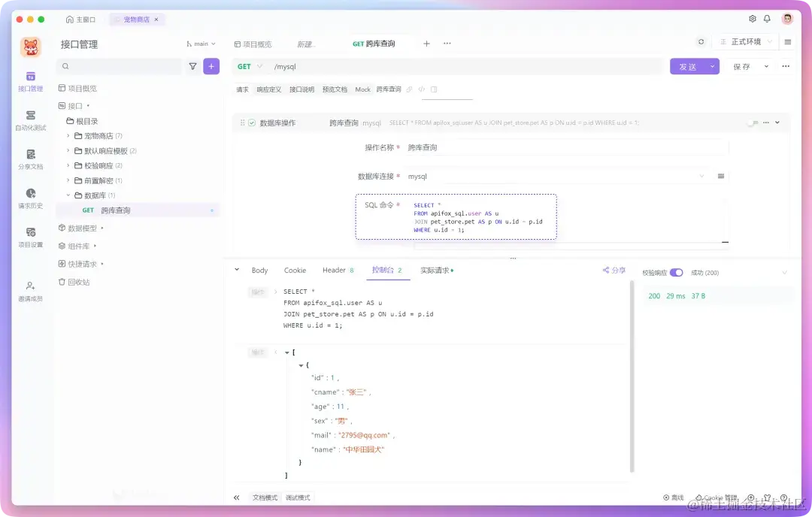Click the 发送 send button
The height and width of the screenshot is (517, 812).
[688, 66]
